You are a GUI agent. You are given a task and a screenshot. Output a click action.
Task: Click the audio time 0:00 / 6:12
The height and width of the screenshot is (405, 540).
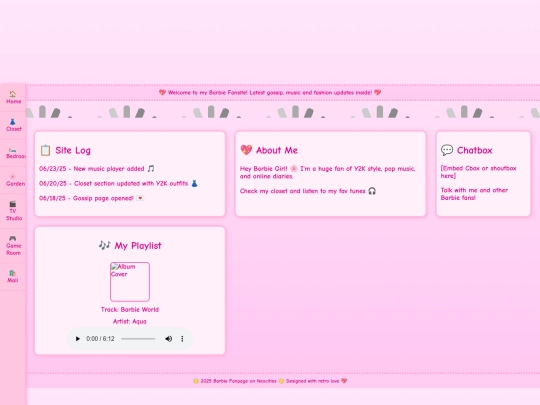[x=100, y=339]
